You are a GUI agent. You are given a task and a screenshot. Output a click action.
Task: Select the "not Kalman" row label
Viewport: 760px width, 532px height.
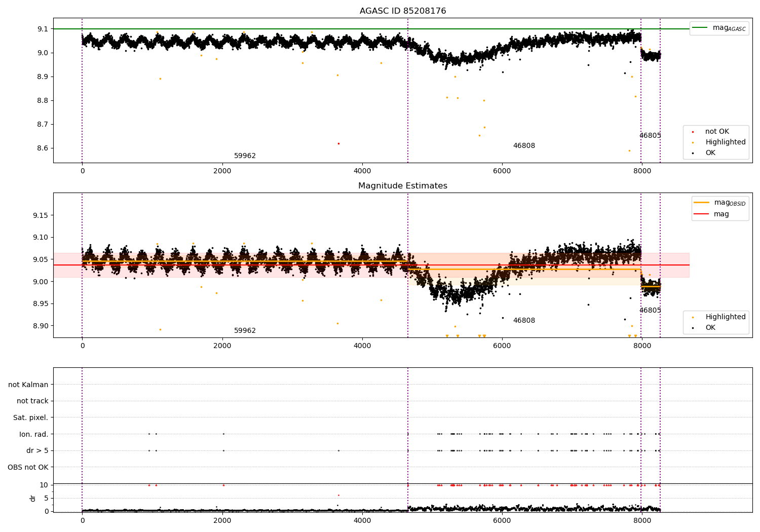point(28,385)
